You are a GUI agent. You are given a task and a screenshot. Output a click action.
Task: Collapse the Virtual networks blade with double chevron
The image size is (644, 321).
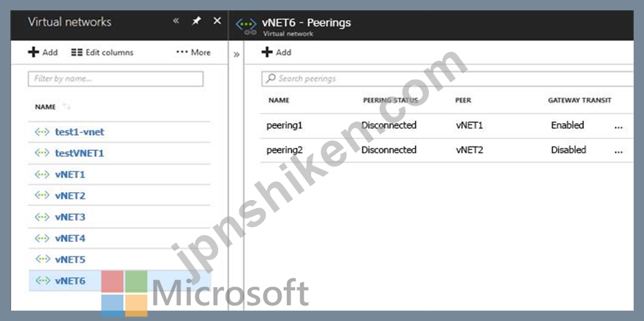[176, 21]
